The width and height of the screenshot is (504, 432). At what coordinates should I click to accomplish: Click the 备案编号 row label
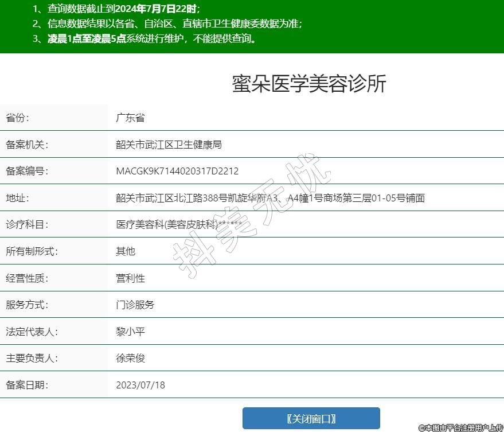point(27,172)
